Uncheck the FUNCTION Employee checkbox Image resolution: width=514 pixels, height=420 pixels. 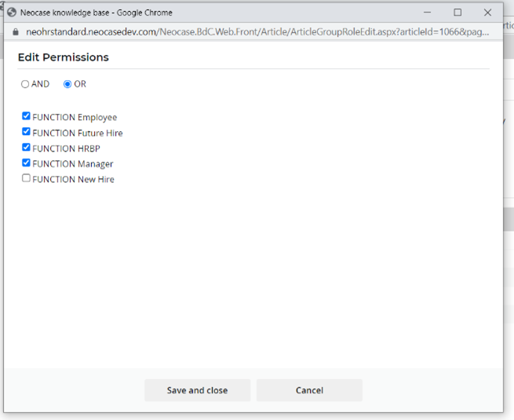27,116
